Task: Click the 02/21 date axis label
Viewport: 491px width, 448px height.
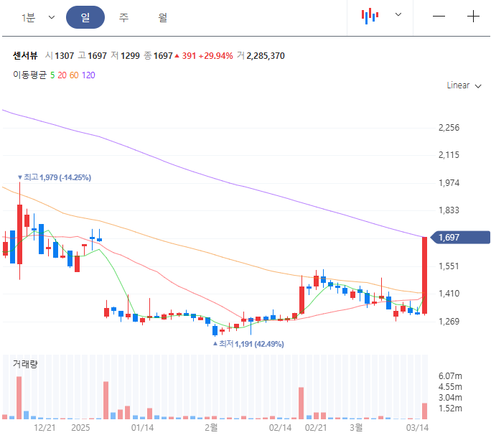Action: [316, 428]
